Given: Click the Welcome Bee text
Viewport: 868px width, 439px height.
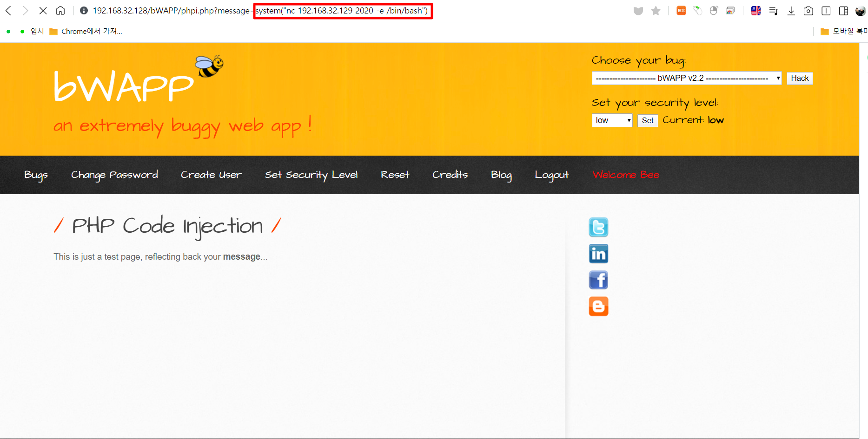Looking at the screenshot, I should point(626,175).
